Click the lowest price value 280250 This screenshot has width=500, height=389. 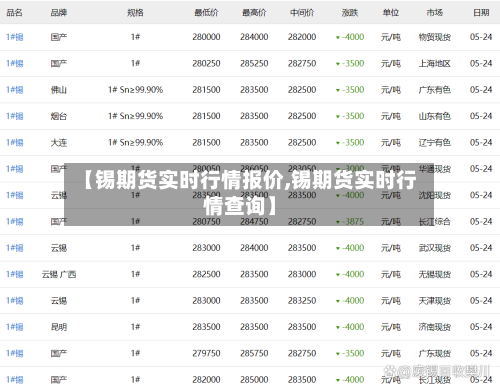tap(206, 63)
